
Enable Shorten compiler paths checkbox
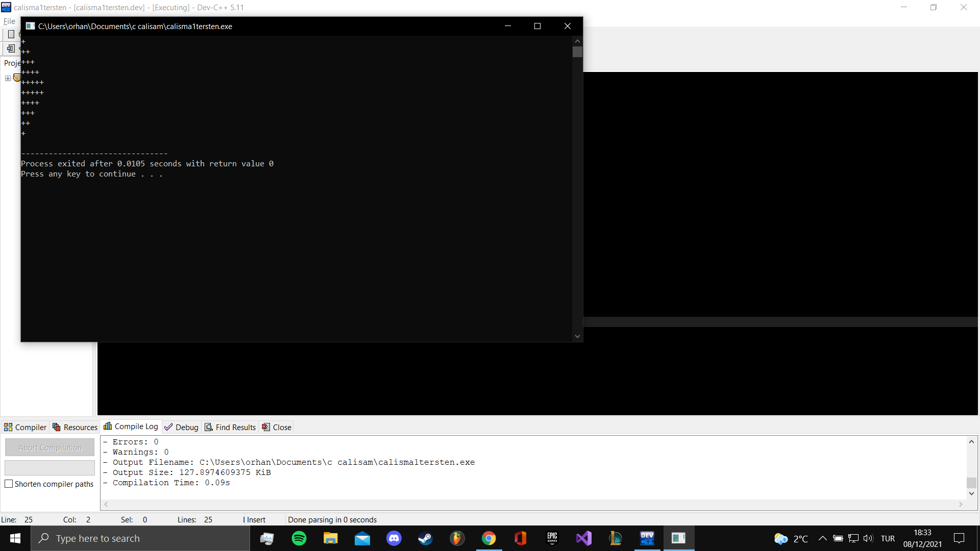pos(9,484)
